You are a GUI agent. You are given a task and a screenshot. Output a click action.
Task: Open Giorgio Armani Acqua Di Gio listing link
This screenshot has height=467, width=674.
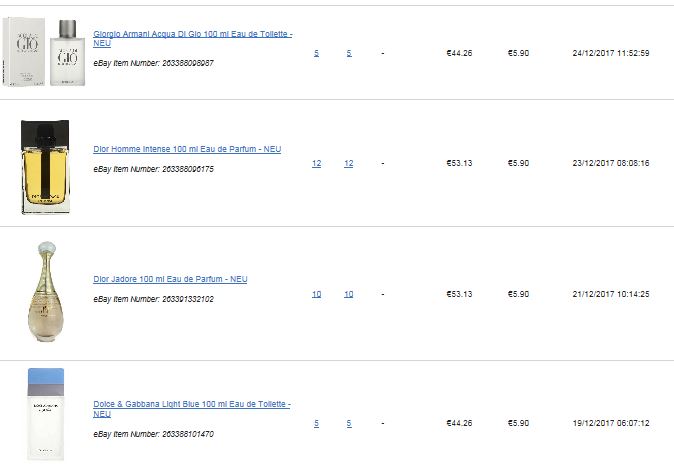click(193, 38)
